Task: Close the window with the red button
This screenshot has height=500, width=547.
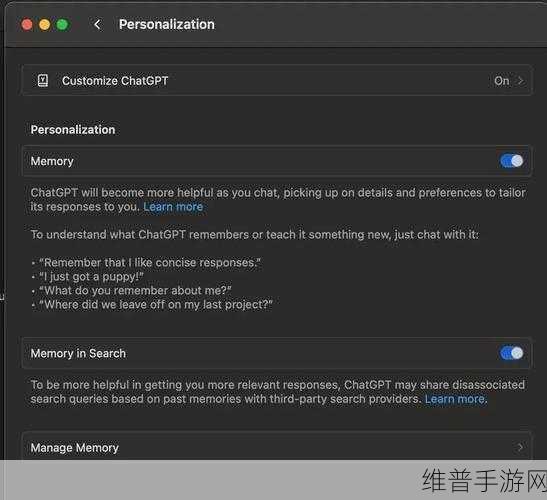Action: [27, 25]
